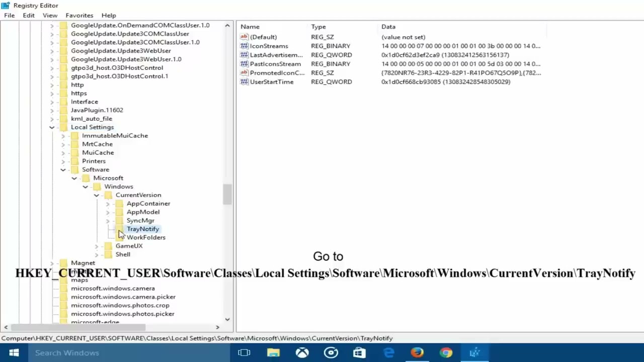Click the tree horizontal scroll right arrow

217,327
